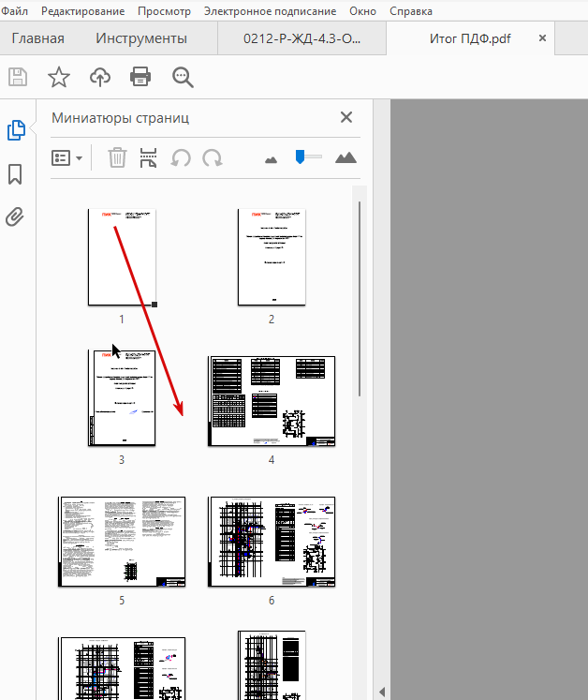
Task: Click the thumbnail panel vertical scrollbar
Action: (360, 299)
